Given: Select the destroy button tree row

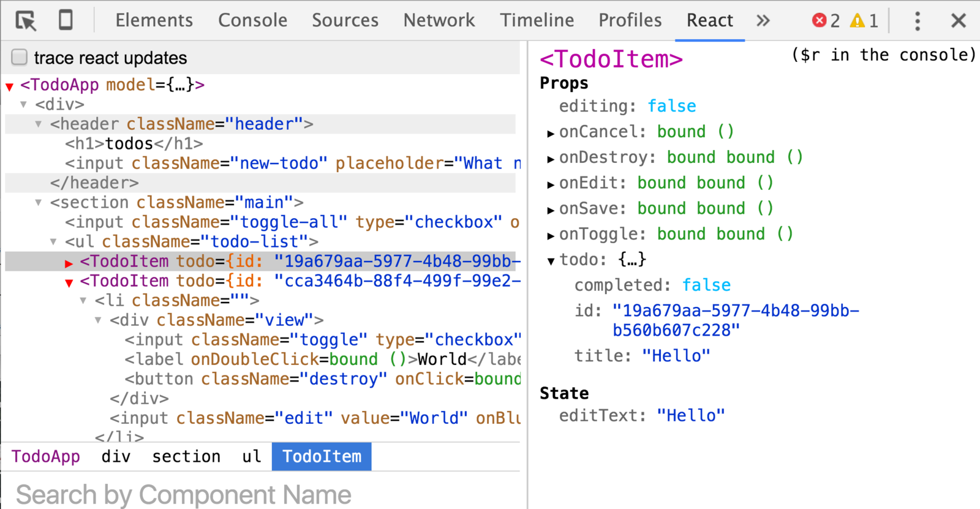Looking at the screenshot, I should [x=260, y=379].
